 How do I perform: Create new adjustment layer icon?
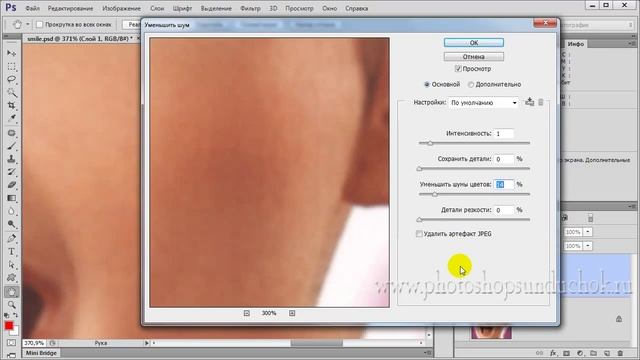(580, 353)
